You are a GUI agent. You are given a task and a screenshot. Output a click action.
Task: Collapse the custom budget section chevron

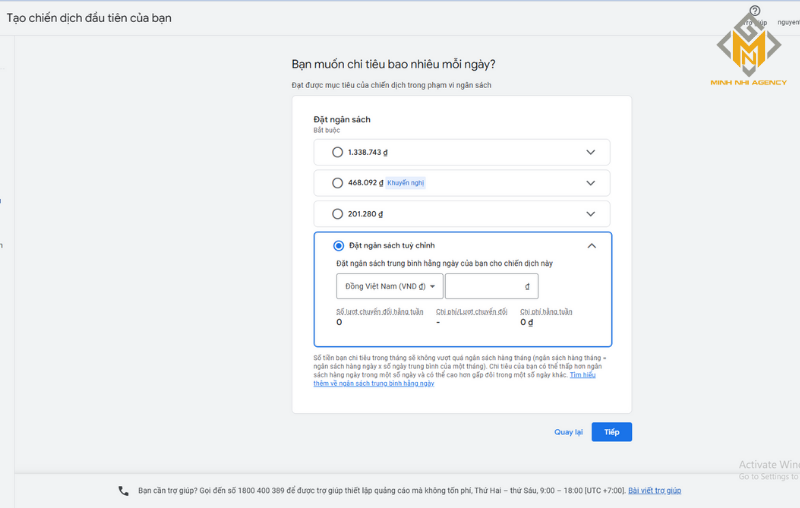(x=591, y=246)
